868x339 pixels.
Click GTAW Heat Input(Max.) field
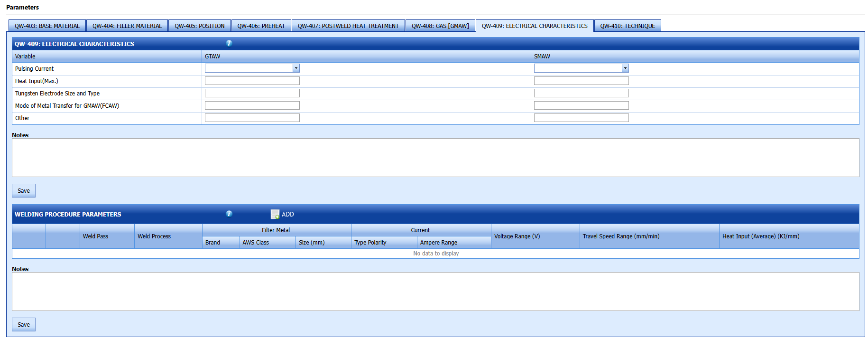tap(252, 81)
